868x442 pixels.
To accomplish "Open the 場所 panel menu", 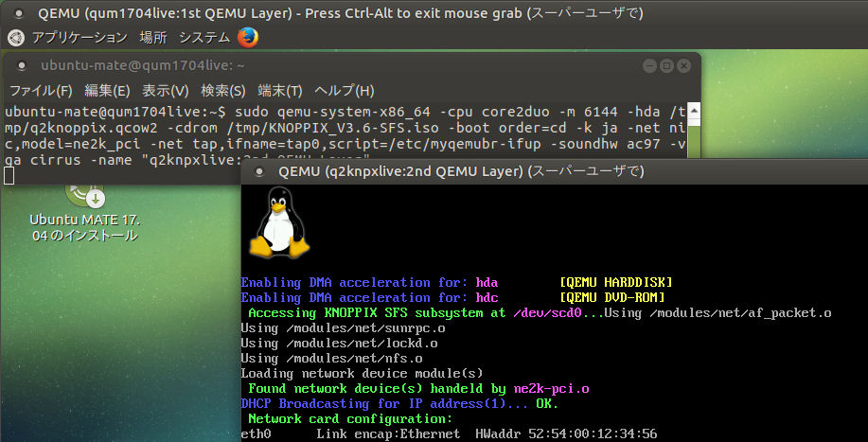I will [153, 38].
